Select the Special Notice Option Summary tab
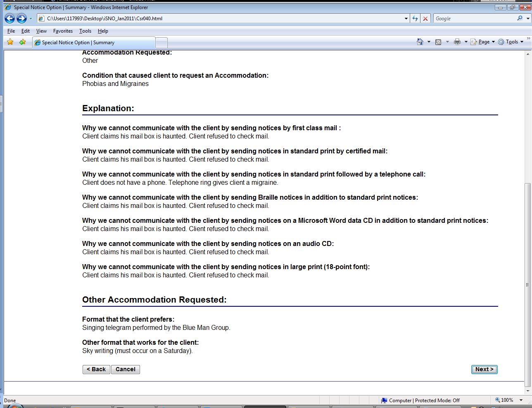 coord(94,43)
